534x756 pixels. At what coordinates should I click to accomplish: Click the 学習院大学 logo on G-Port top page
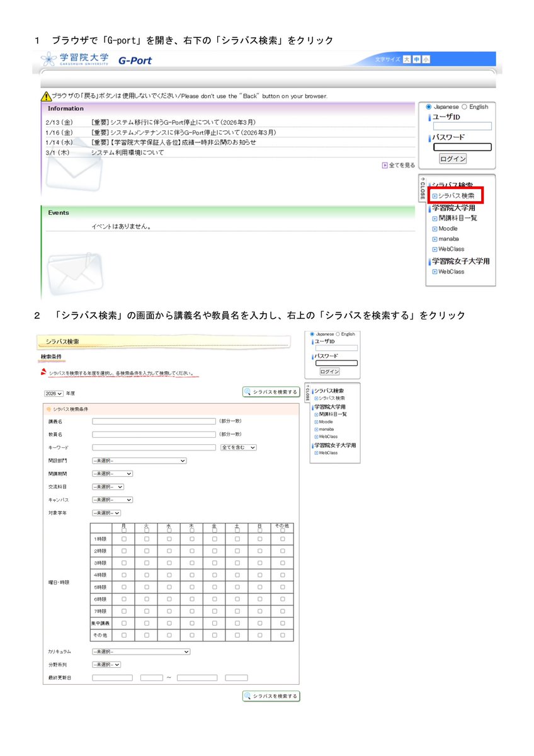point(75,60)
